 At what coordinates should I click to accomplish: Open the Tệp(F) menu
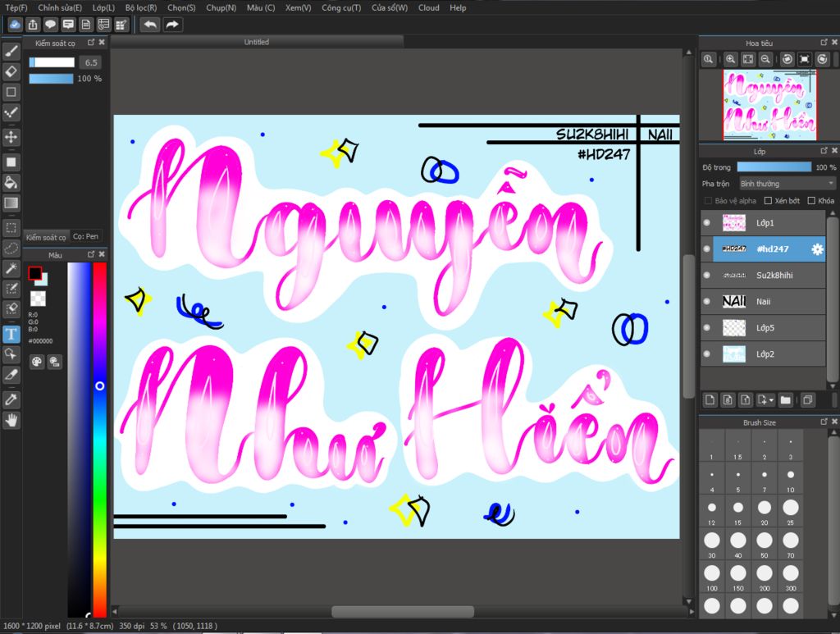pos(16,7)
